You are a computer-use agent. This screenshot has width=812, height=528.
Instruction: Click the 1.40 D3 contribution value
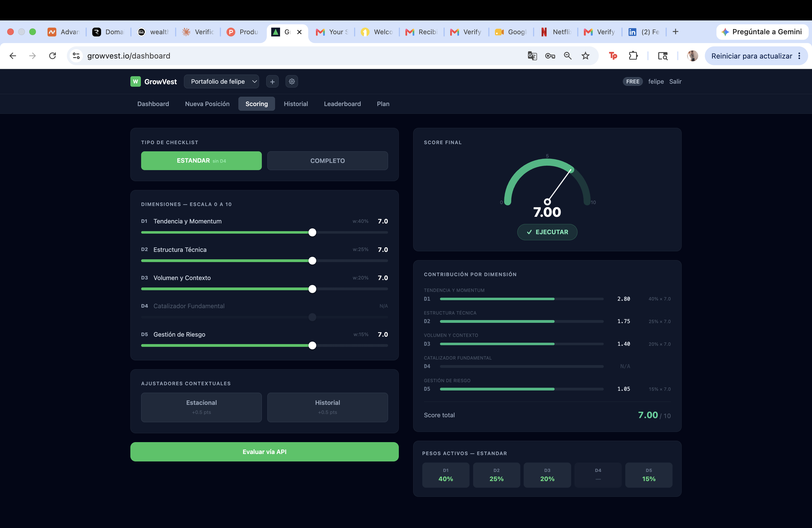pyautogui.click(x=624, y=344)
